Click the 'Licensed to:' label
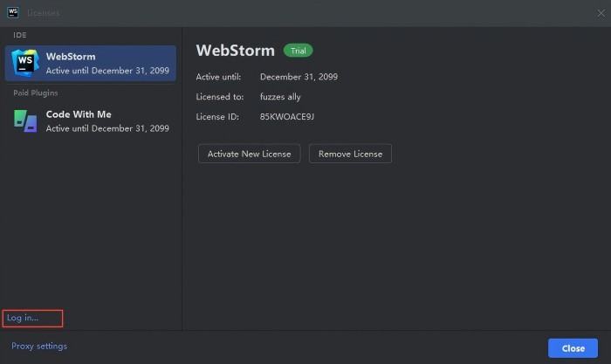Image resolution: width=611 pixels, height=364 pixels. [220, 97]
